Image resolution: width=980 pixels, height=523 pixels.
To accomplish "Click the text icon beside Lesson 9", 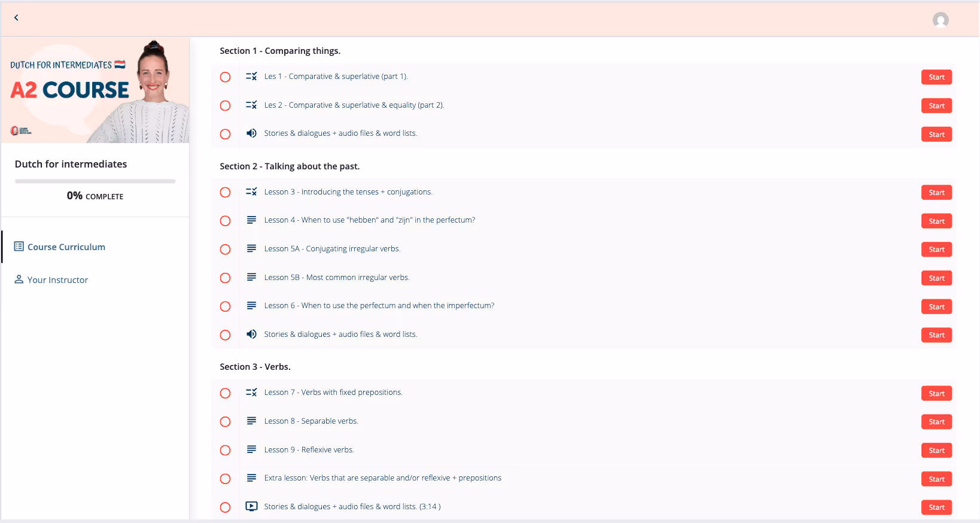I will (251, 450).
